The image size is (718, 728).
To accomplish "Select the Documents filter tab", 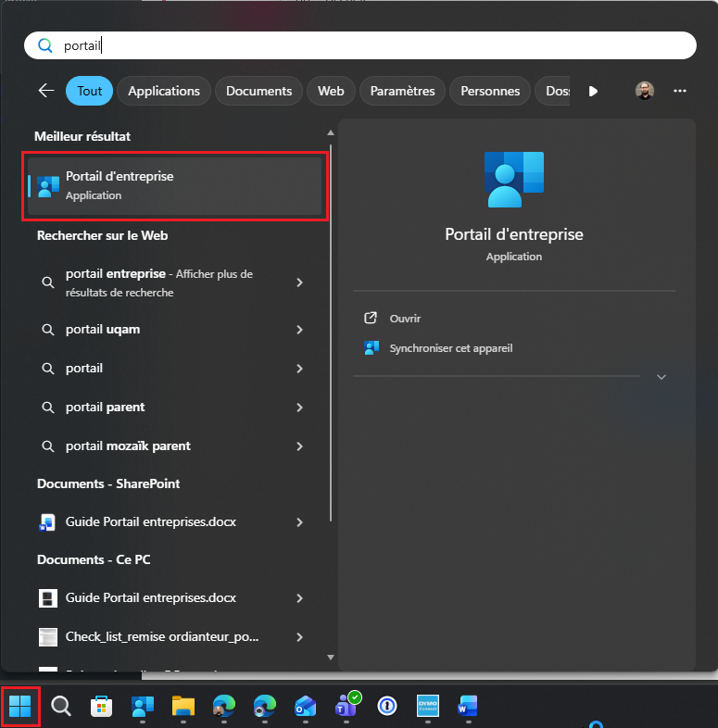I will (x=258, y=91).
